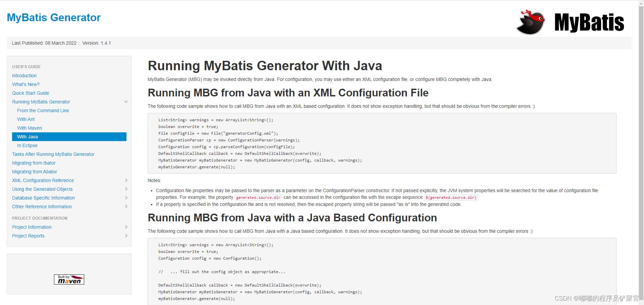The width and height of the screenshot is (644, 305).
Task: Open Using the Generated Objects link
Action: (x=42, y=189)
